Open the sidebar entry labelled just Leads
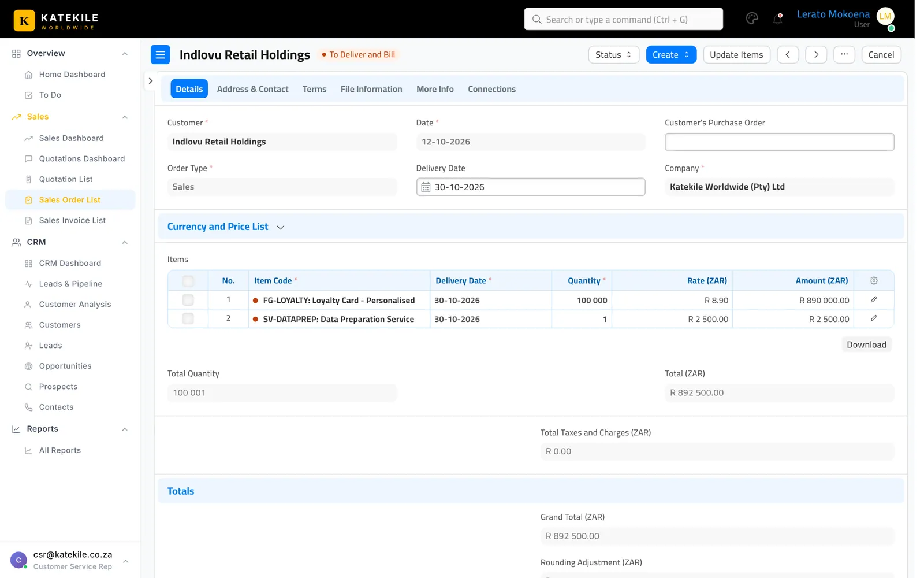 [x=50, y=346]
